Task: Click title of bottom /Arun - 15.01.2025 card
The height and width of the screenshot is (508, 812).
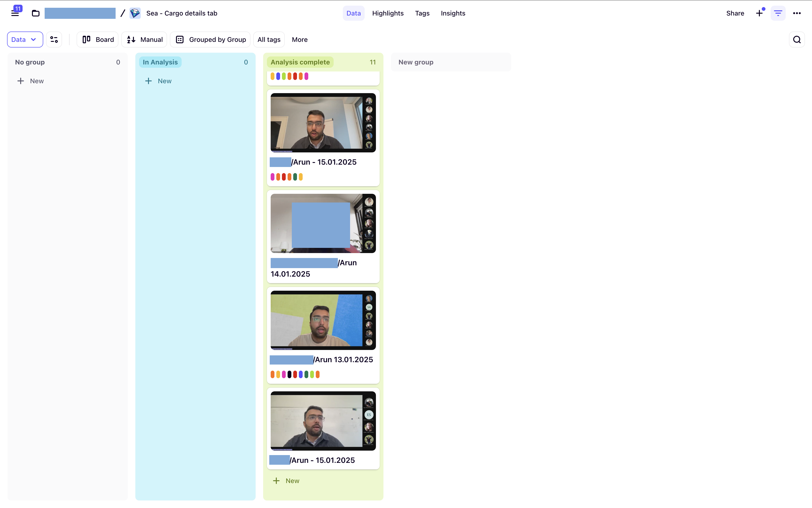Action: tap(312, 460)
